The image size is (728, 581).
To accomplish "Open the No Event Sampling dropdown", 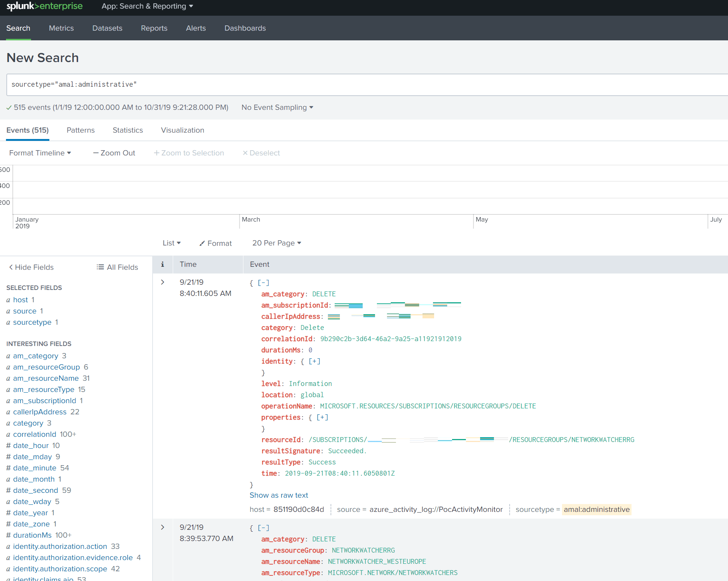I will click(x=277, y=108).
